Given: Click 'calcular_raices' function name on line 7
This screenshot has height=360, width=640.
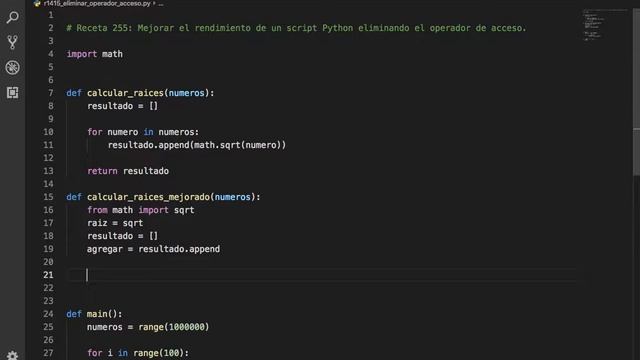Looking at the screenshot, I should click(125, 93).
